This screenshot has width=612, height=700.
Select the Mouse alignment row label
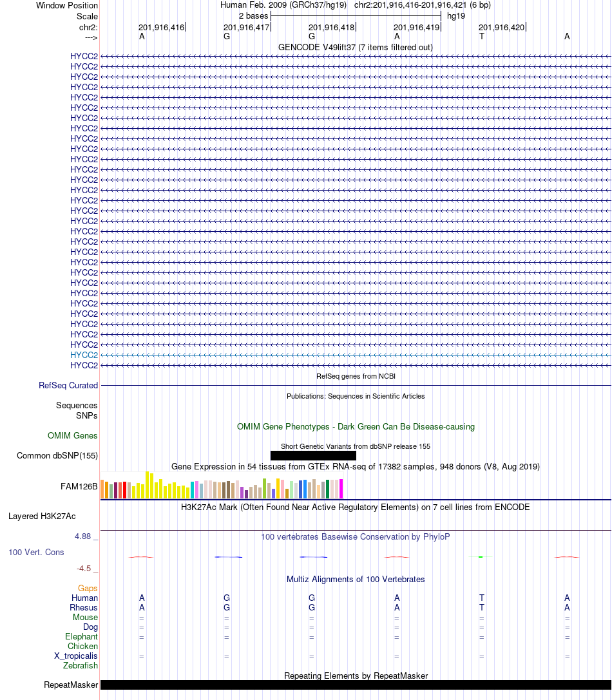point(85,618)
